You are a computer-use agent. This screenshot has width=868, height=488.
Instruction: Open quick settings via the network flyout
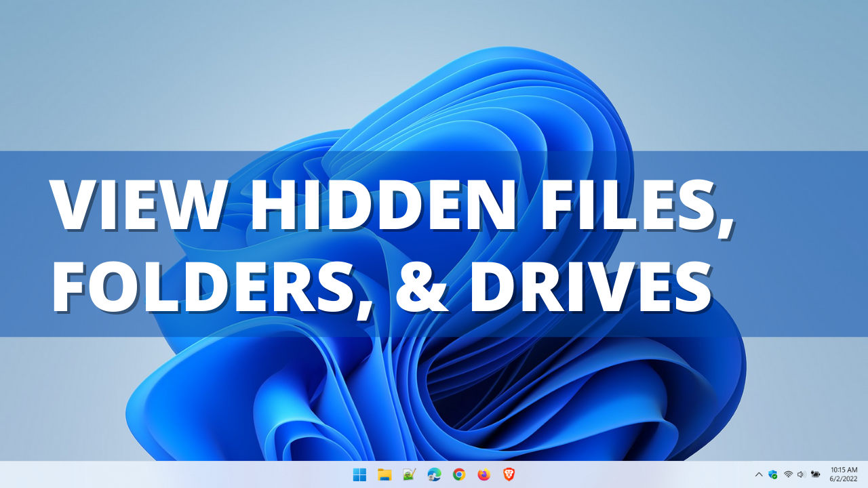pyautogui.click(x=788, y=474)
